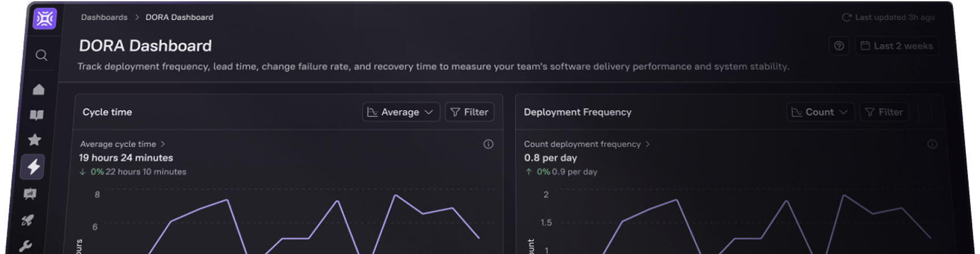Click the help question mark button
The width and height of the screenshot is (980, 254).
[839, 46]
